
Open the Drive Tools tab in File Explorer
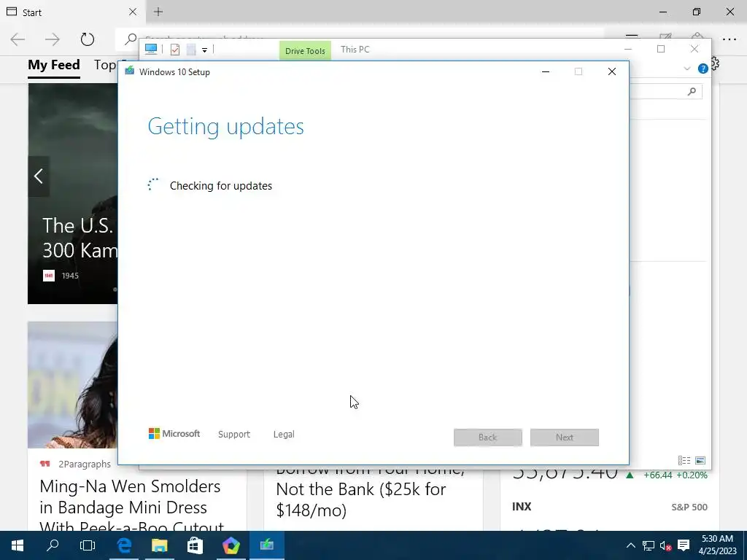tap(305, 51)
